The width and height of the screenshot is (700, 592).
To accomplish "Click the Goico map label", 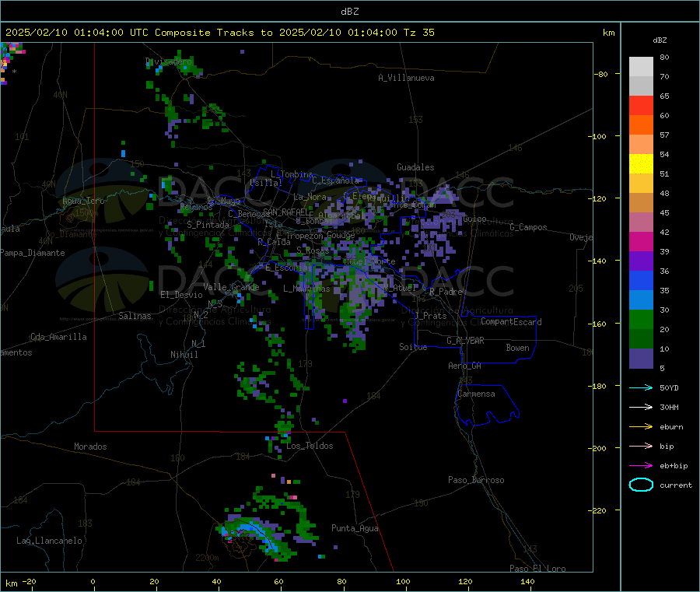I will pyautogui.click(x=474, y=219).
